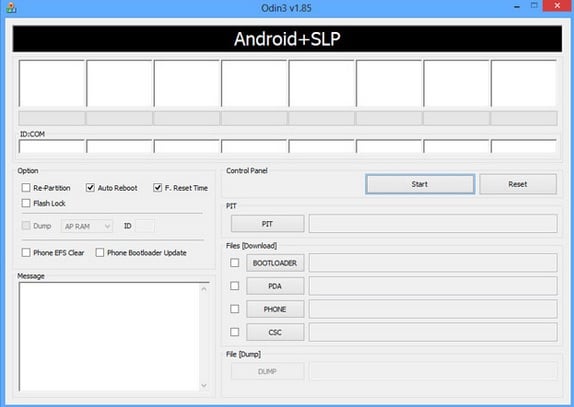This screenshot has width=574, height=407.
Task: Tick the Phone EFS Clear checkbox
Action: tap(26, 253)
